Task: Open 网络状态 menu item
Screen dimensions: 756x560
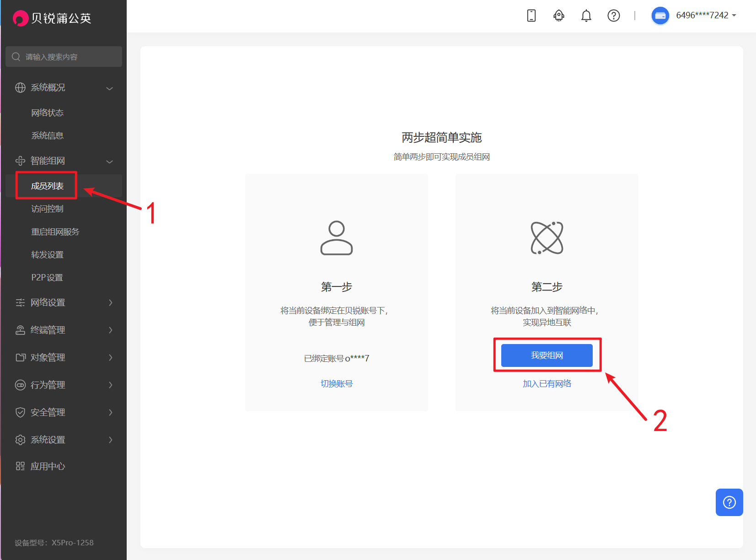Action: tap(47, 113)
